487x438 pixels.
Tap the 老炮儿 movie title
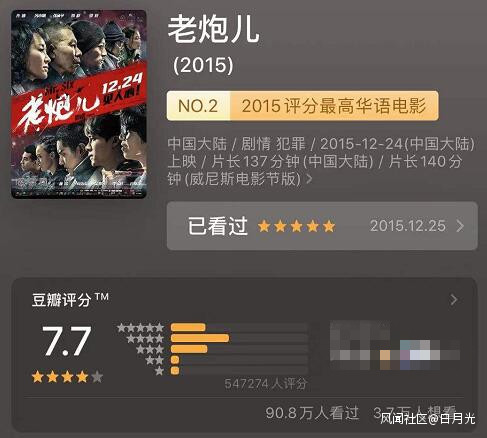pos(213,29)
